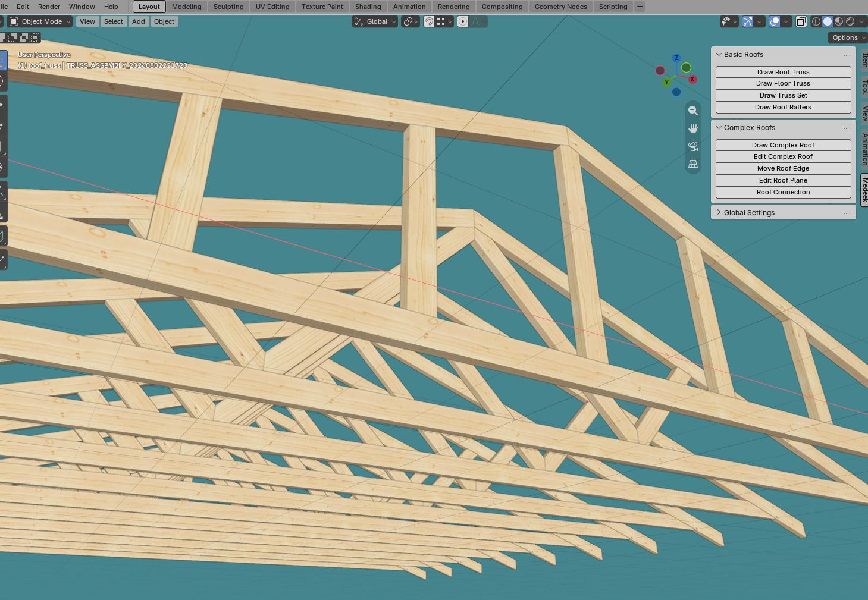Expand the Global Settings panel
868x600 pixels.
pos(784,212)
